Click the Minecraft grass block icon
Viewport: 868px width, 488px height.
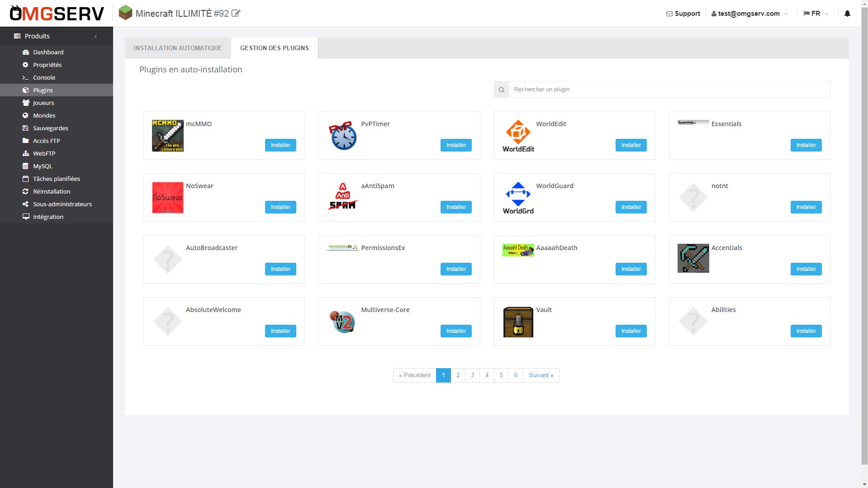[125, 13]
